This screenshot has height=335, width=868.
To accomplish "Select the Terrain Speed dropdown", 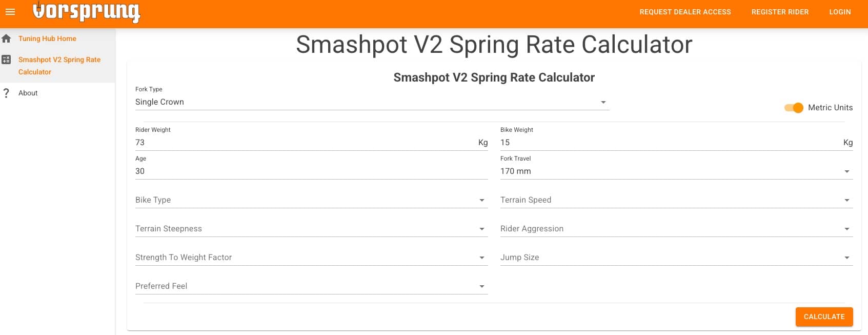I will (676, 200).
